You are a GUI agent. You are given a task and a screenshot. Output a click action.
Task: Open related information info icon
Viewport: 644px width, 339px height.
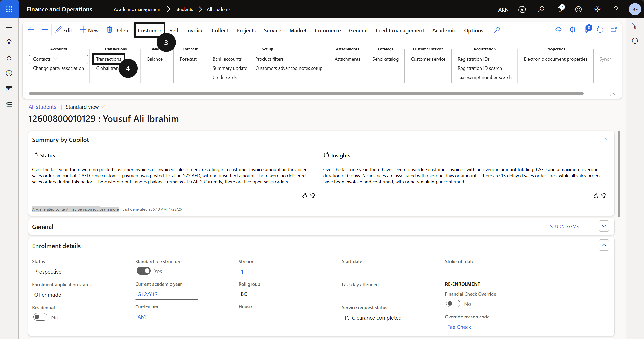click(635, 41)
